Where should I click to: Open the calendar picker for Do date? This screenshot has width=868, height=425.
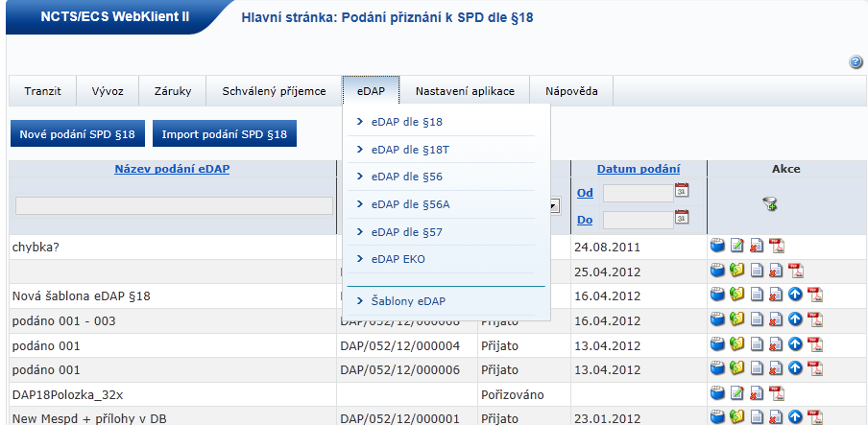682,218
